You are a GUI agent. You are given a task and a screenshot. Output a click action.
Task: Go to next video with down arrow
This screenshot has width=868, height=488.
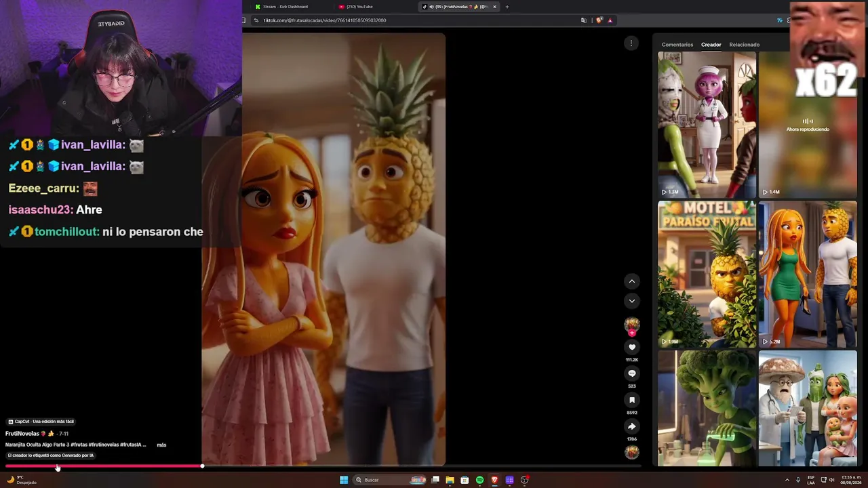(x=632, y=301)
